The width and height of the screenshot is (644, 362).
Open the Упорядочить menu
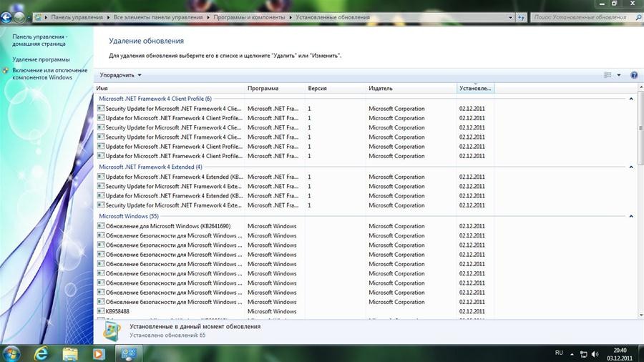pyautogui.click(x=120, y=75)
